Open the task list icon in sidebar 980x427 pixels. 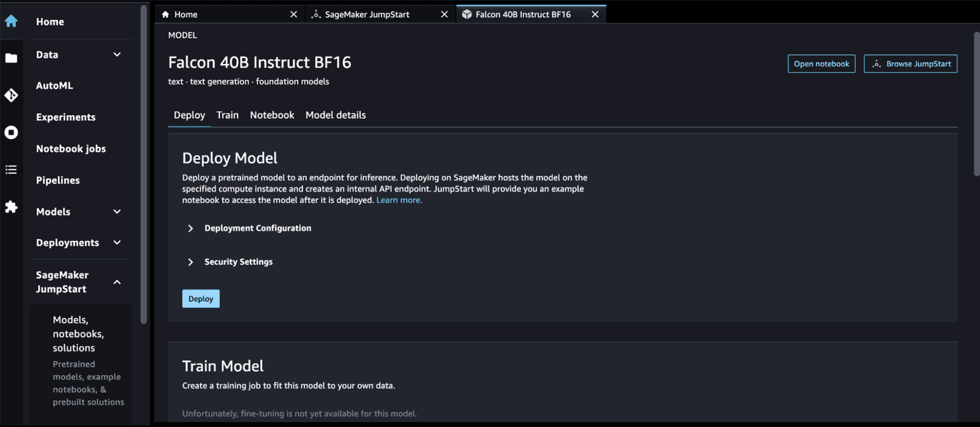click(x=11, y=169)
